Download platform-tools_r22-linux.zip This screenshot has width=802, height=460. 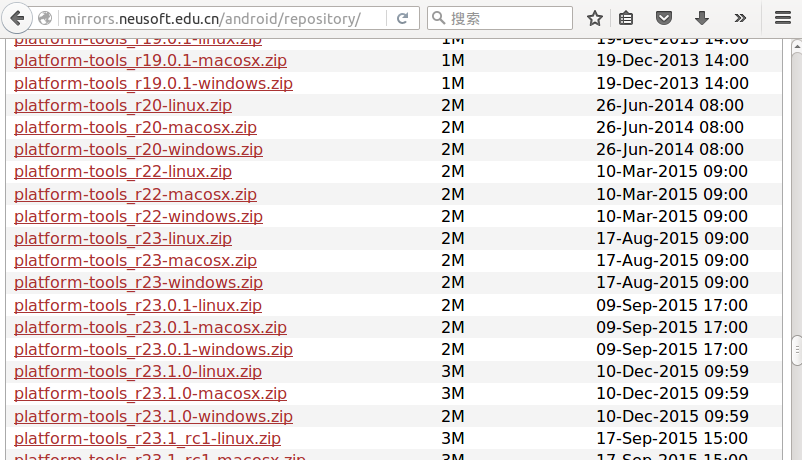click(123, 171)
